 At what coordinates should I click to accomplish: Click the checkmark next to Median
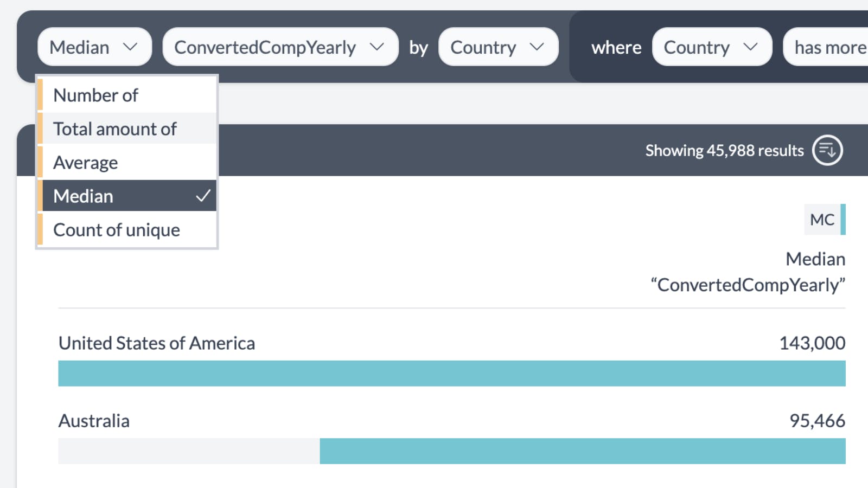[203, 196]
